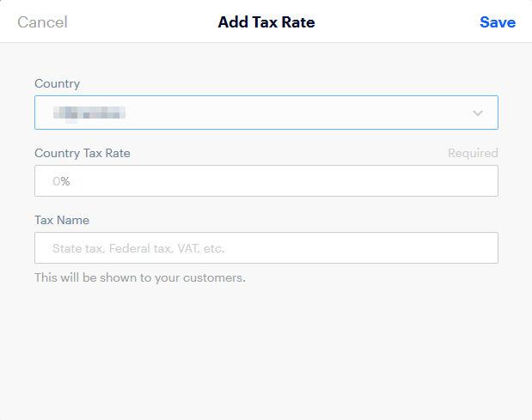Click the Country dropdown chevron arrow

pos(478,113)
